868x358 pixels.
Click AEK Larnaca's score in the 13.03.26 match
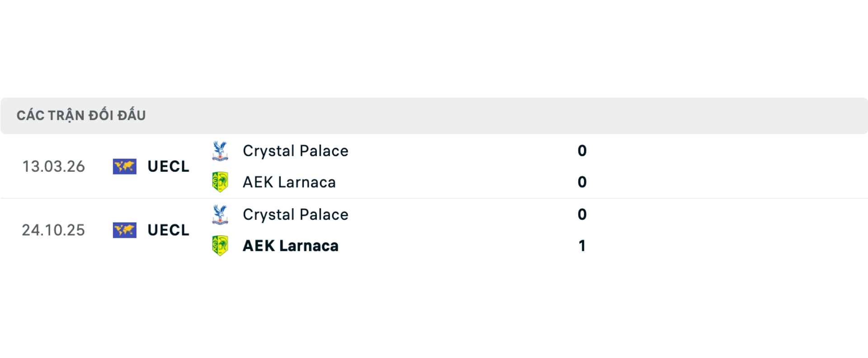point(582,182)
